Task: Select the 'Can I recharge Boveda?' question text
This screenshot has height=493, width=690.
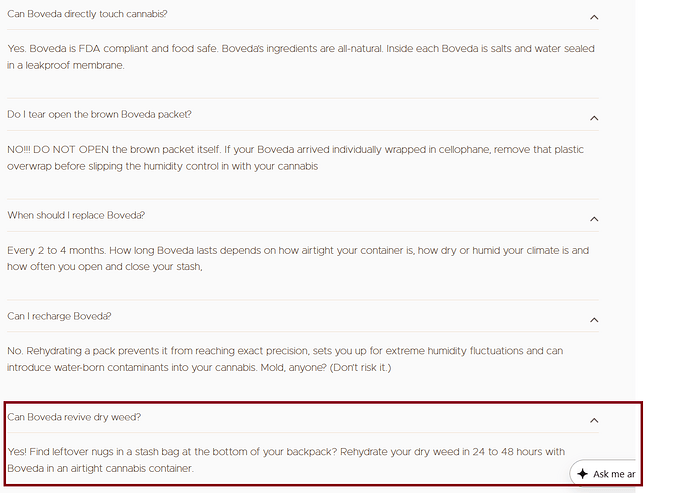Action: click(x=59, y=316)
